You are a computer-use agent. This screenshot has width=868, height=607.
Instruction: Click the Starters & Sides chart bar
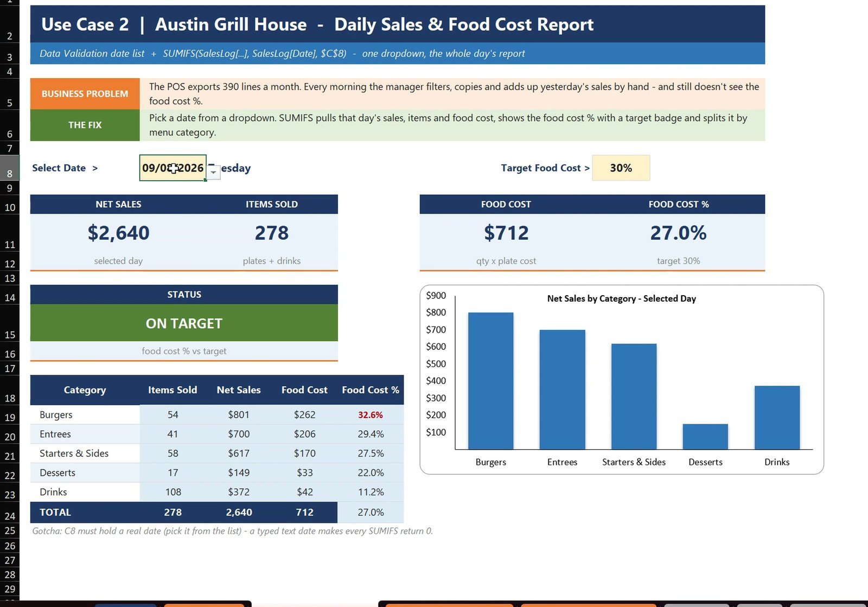point(634,397)
